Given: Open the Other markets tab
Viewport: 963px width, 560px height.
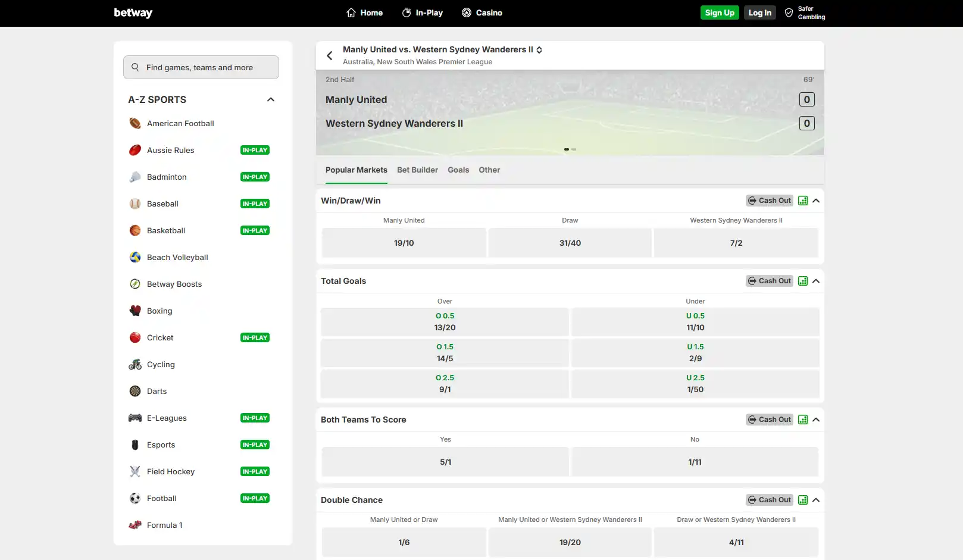Looking at the screenshot, I should point(489,170).
